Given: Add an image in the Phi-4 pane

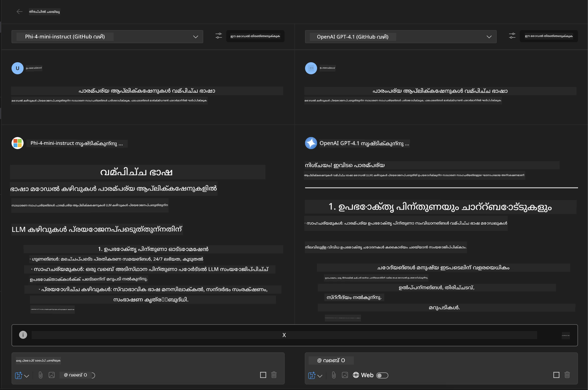Looking at the screenshot, I should (x=52, y=375).
